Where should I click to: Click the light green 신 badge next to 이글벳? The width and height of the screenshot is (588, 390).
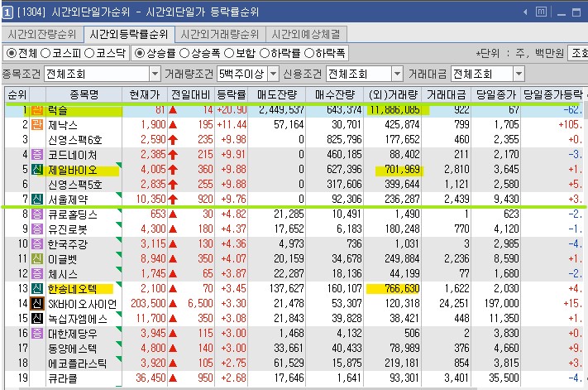(37, 258)
